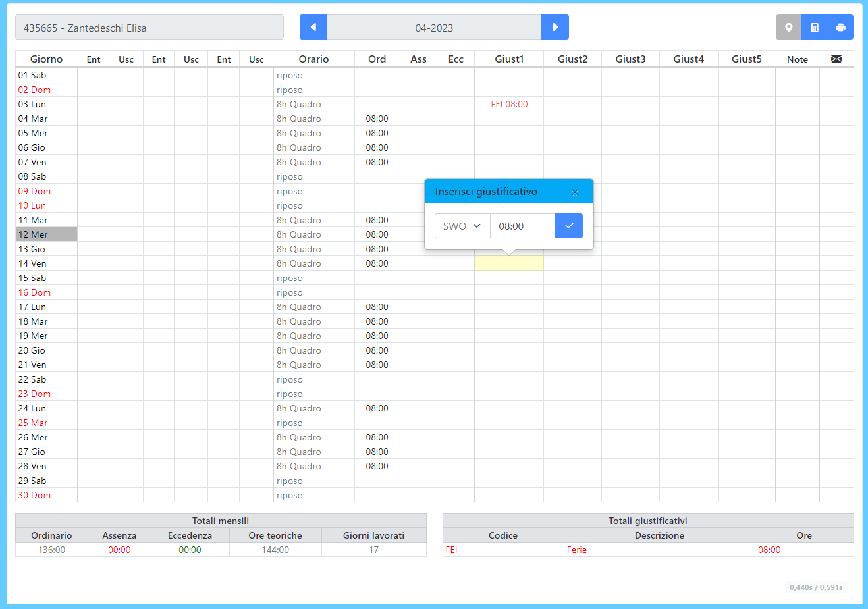
Task: Click Ore teoriche value 144:00
Action: [275, 550]
